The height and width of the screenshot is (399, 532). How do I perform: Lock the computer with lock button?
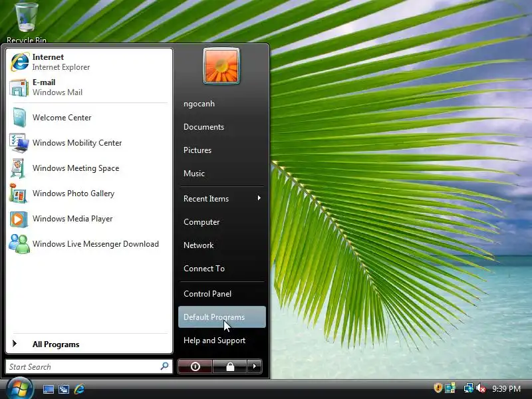pos(230,366)
